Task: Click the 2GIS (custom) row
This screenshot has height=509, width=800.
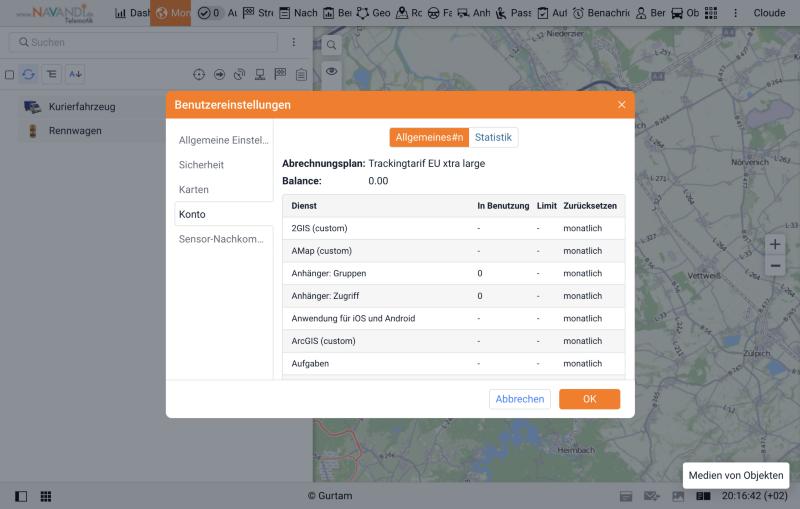Action: (x=454, y=228)
